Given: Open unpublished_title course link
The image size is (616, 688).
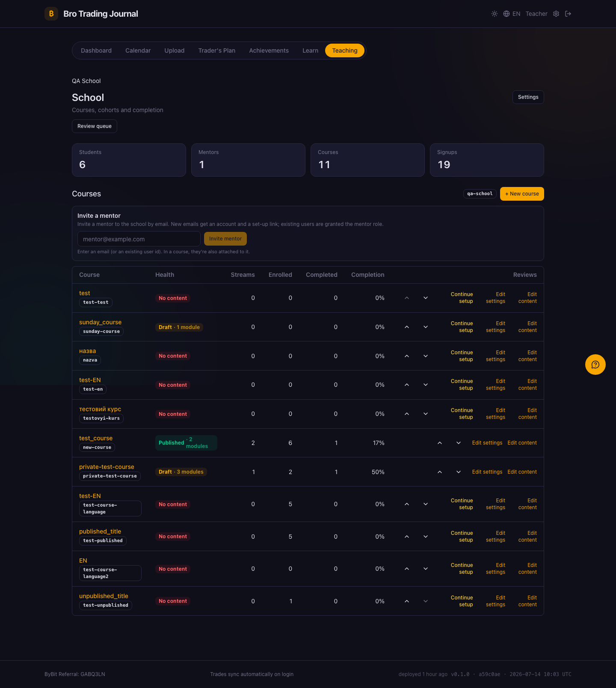Looking at the screenshot, I should point(104,596).
